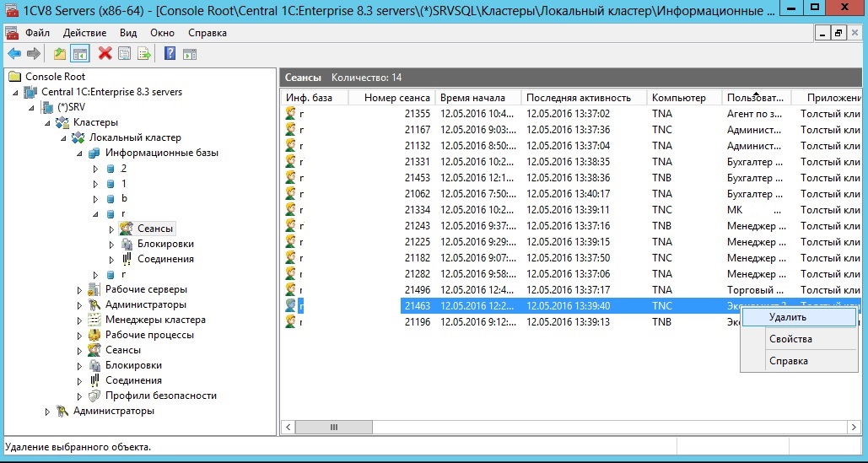Click the Export List toolbar icon

click(x=144, y=54)
